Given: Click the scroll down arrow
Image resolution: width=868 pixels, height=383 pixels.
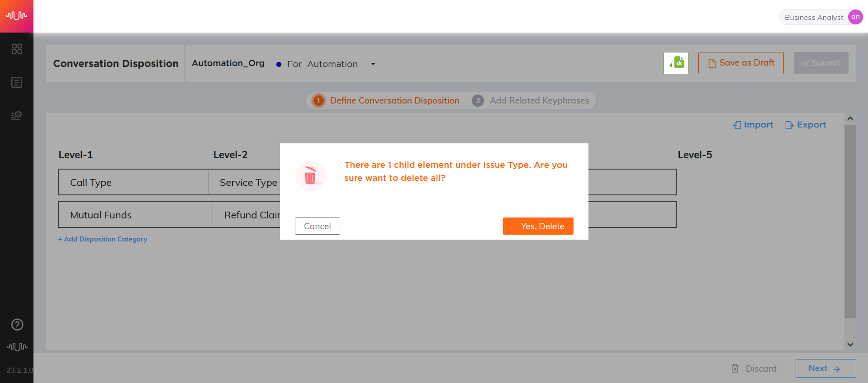Looking at the screenshot, I should (x=850, y=344).
